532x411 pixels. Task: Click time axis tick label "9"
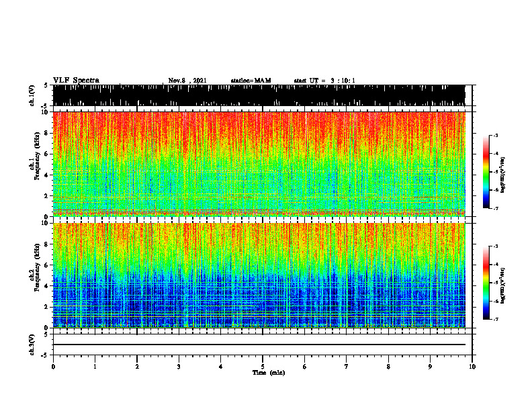coord(430,367)
